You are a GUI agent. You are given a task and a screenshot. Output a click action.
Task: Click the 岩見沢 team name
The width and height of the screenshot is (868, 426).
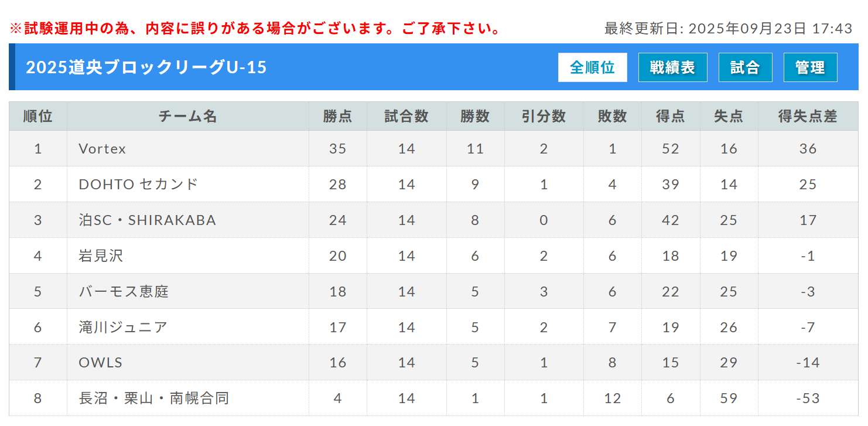(101, 256)
